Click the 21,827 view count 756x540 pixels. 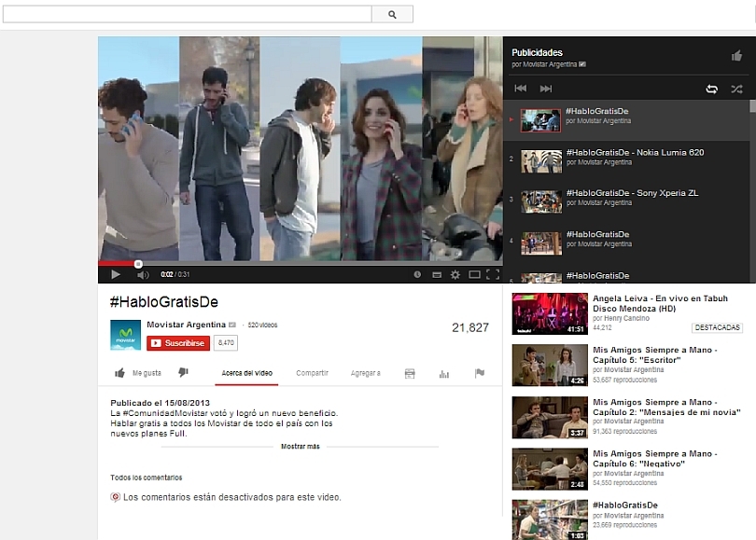pos(470,327)
